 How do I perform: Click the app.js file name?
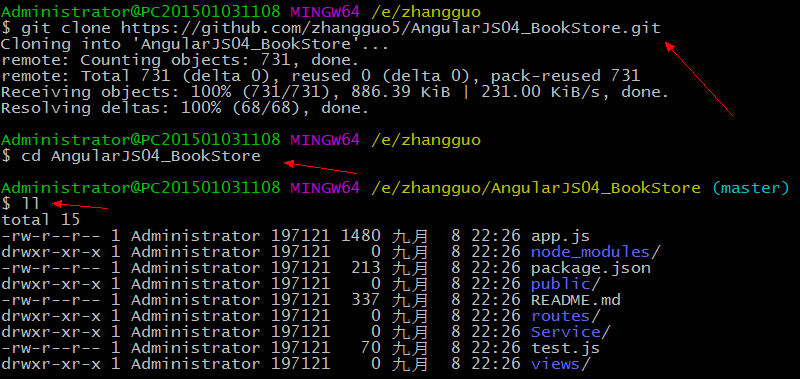click(x=560, y=236)
